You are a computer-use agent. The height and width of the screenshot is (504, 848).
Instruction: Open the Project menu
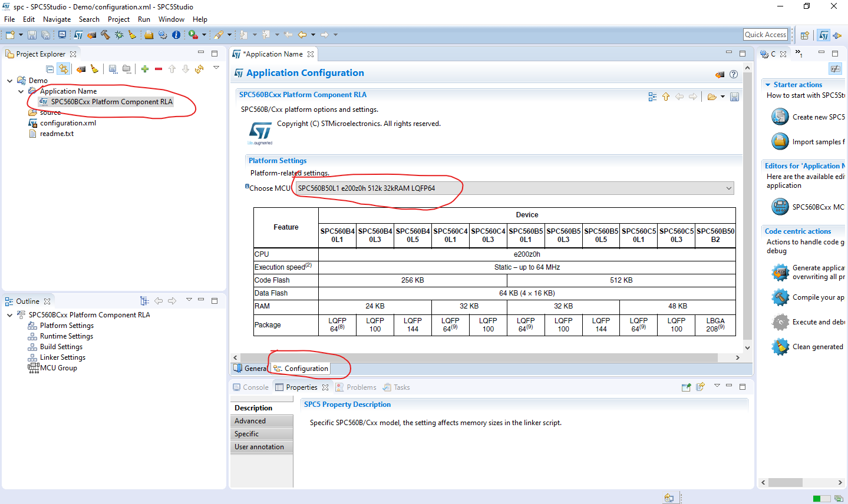point(118,19)
